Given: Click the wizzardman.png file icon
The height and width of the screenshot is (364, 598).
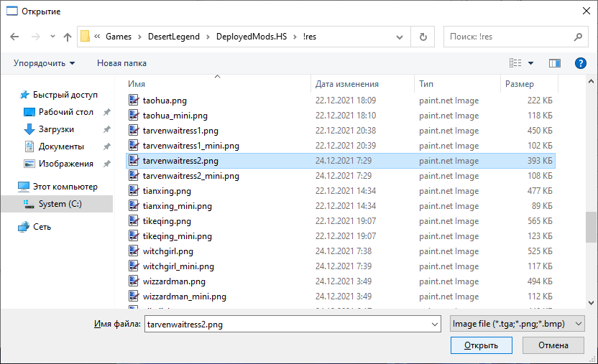Looking at the screenshot, I should 134,281.
